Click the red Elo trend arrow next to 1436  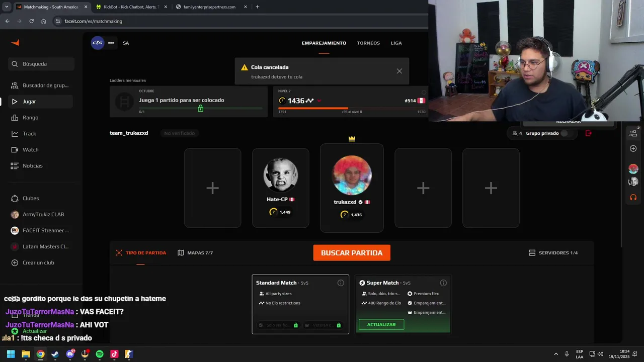point(319,101)
